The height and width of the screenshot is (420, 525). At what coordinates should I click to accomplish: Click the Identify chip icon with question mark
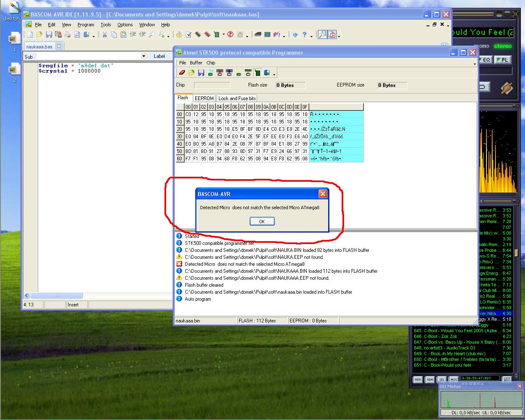[210, 73]
